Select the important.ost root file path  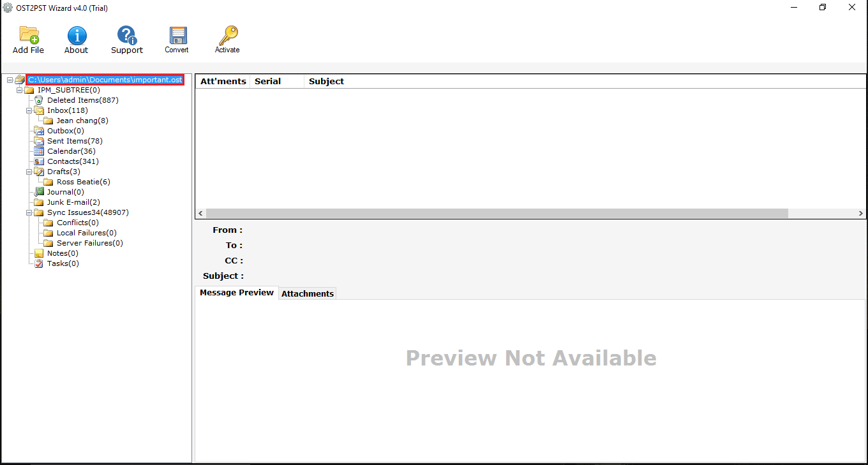point(105,80)
